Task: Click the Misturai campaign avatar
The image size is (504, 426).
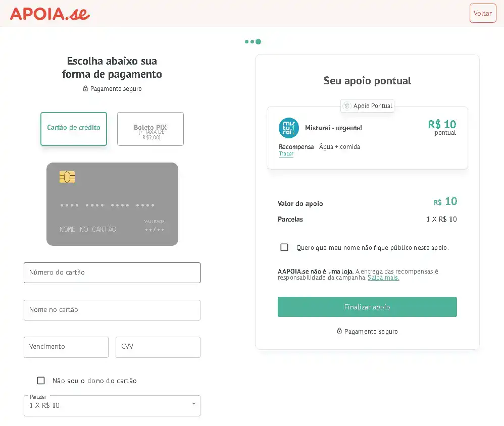Action: coord(288,128)
